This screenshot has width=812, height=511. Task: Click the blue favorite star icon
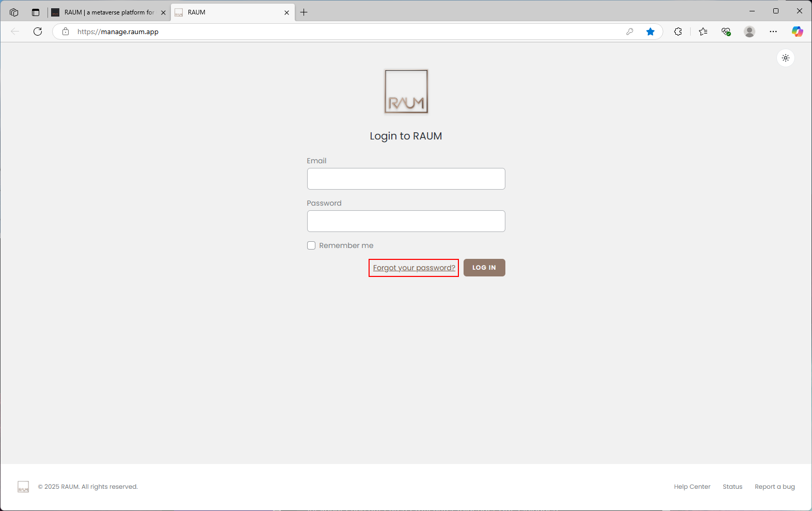click(650, 32)
